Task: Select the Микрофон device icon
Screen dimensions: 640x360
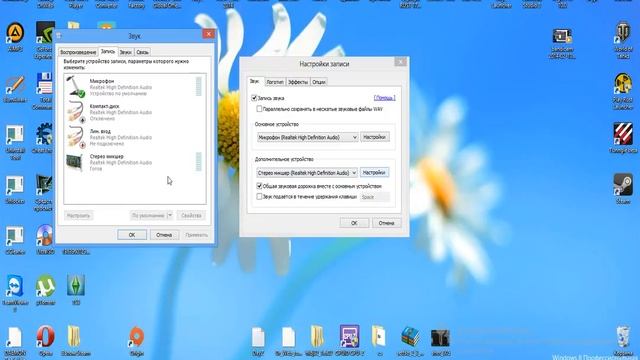Action: [76, 87]
